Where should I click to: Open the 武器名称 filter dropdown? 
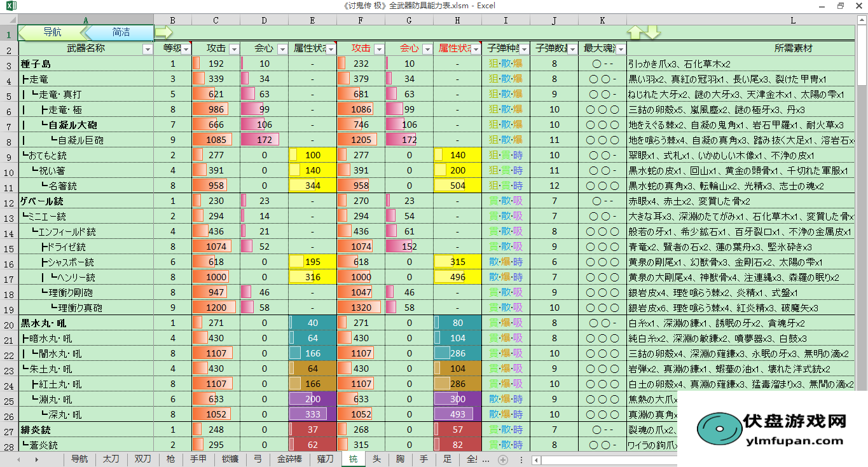click(148, 49)
